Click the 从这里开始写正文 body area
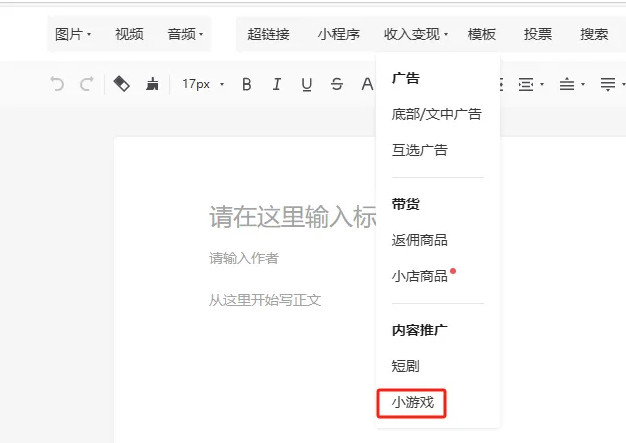 (265, 300)
